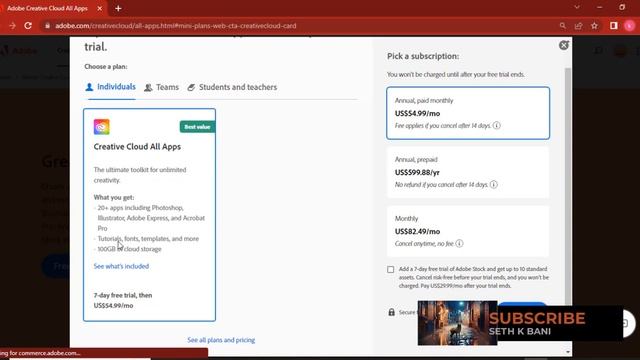Open See all plans and pricing link

coord(221,340)
